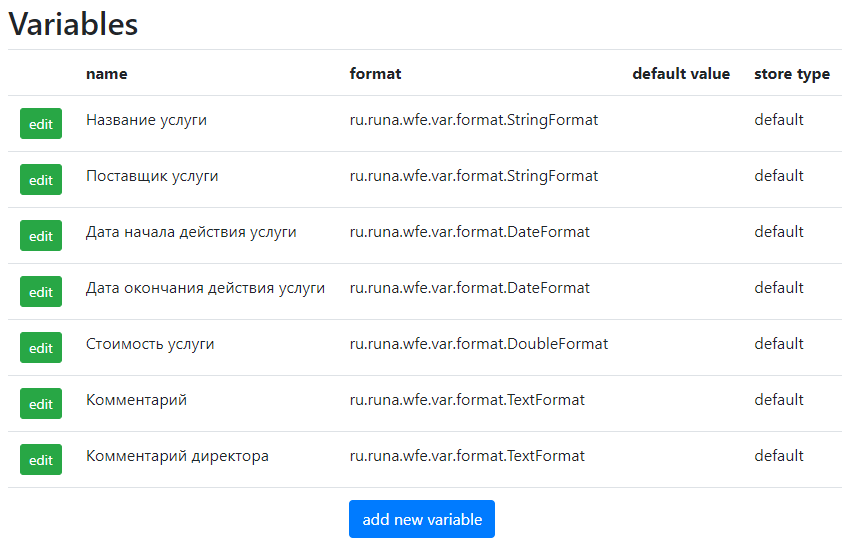Open edit for Стоимость услуги variable
This screenshot has height=549, width=842.
41,348
